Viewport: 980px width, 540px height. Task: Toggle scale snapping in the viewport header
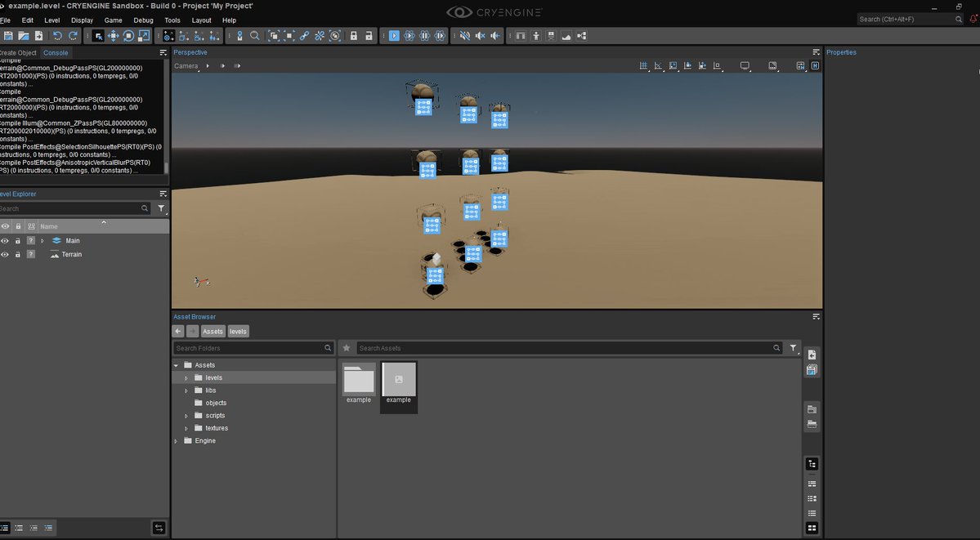673,65
